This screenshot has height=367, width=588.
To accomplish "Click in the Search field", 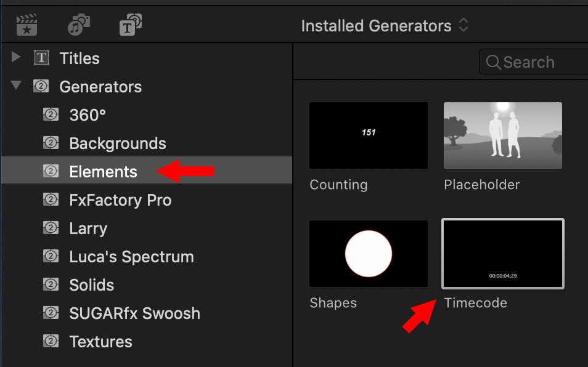I will 533,62.
